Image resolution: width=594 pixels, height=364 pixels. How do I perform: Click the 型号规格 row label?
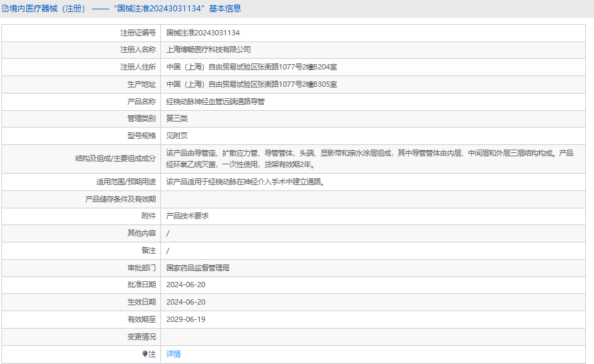[x=142, y=136]
